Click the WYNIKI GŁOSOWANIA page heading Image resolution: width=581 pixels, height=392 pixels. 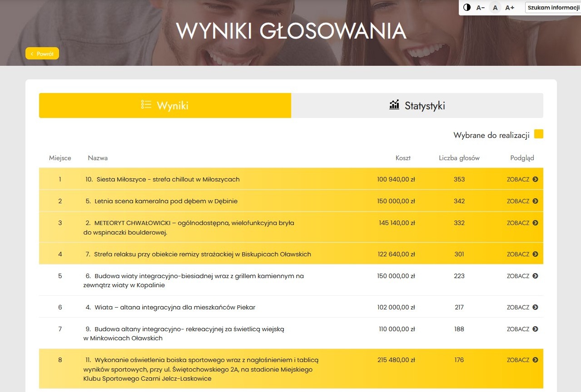[x=291, y=31]
